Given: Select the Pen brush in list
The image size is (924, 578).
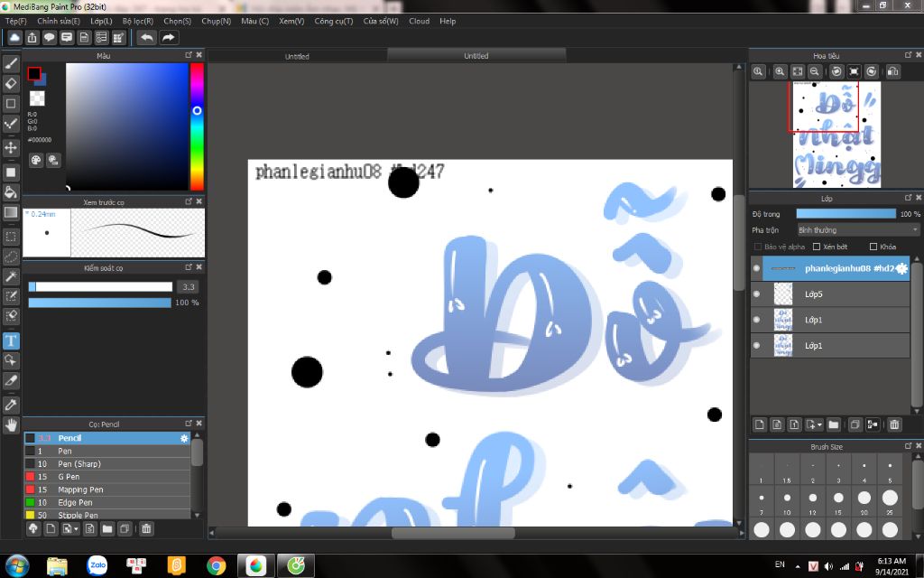Looking at the screenshot, I should coord(107,452).
